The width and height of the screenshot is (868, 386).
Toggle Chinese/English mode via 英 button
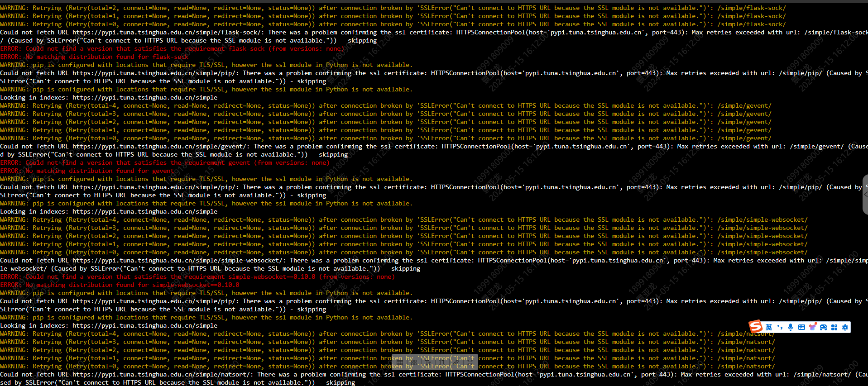(769, 327)
